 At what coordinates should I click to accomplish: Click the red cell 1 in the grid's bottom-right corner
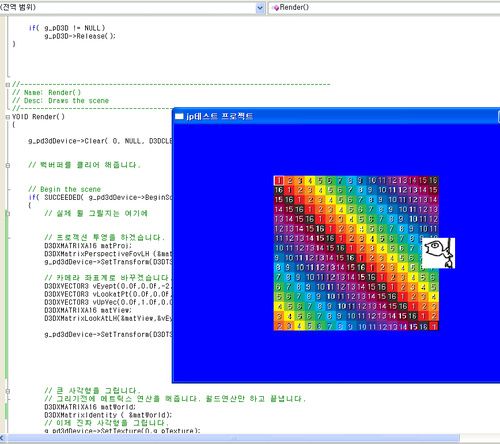434,326
